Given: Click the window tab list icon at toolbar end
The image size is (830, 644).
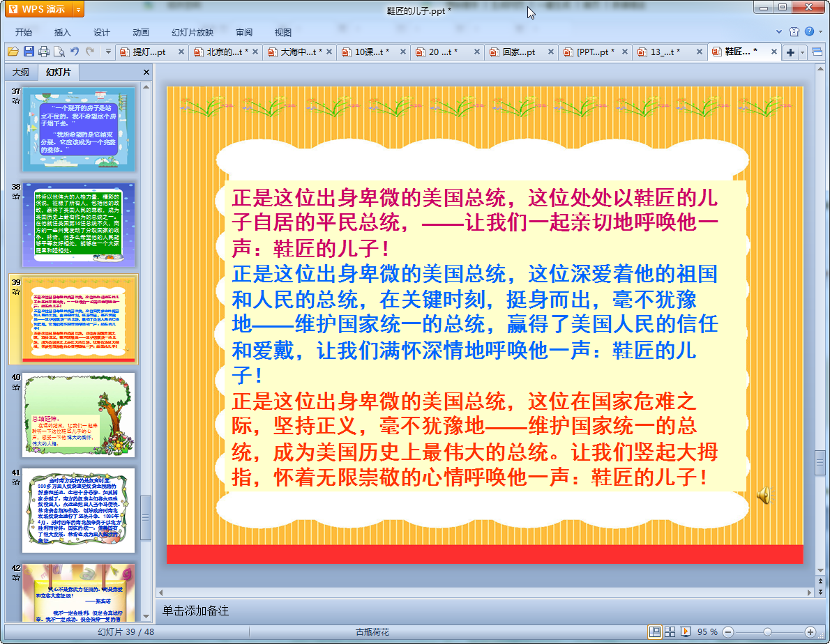Looking at the screenshot, I should click(817, 52).
